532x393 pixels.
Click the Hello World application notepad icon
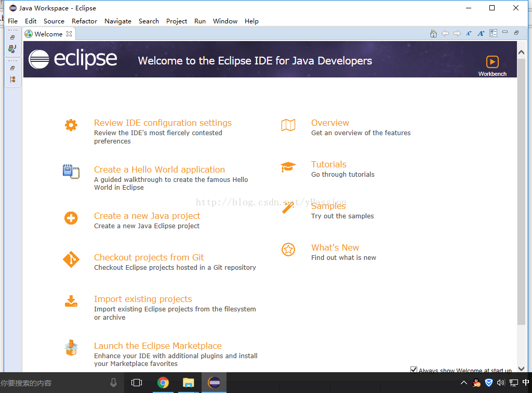71,172
